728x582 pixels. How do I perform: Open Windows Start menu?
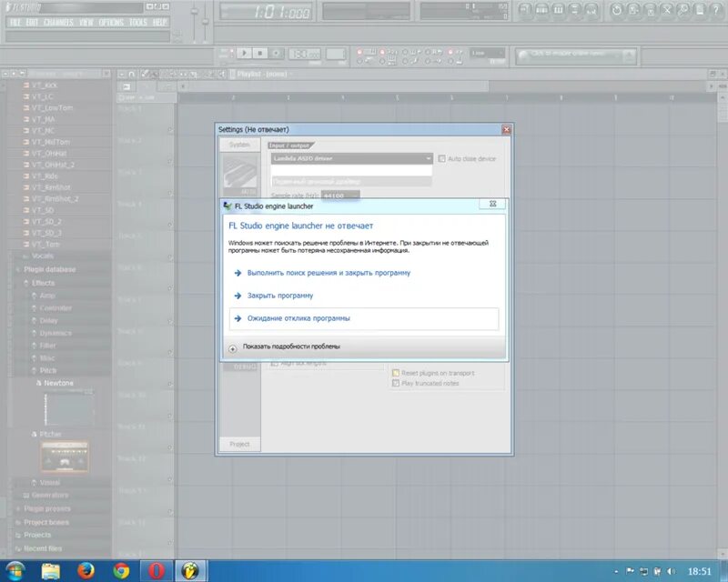15,571
